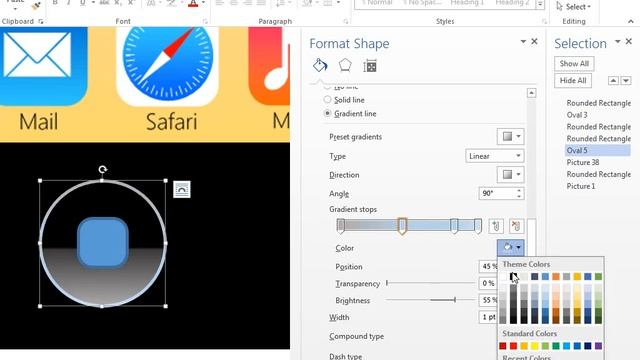
Task: Select the first gradient stop
Action: (340, 226)
